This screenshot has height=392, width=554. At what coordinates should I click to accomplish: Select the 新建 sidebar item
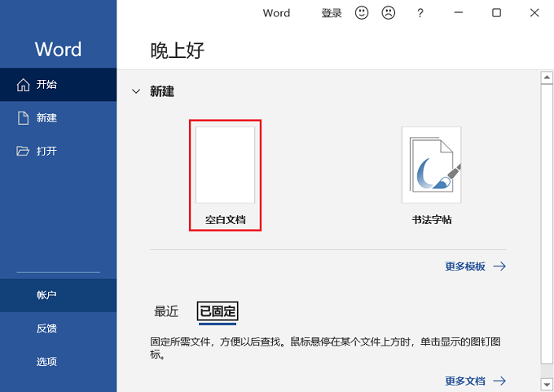point(59,118)
